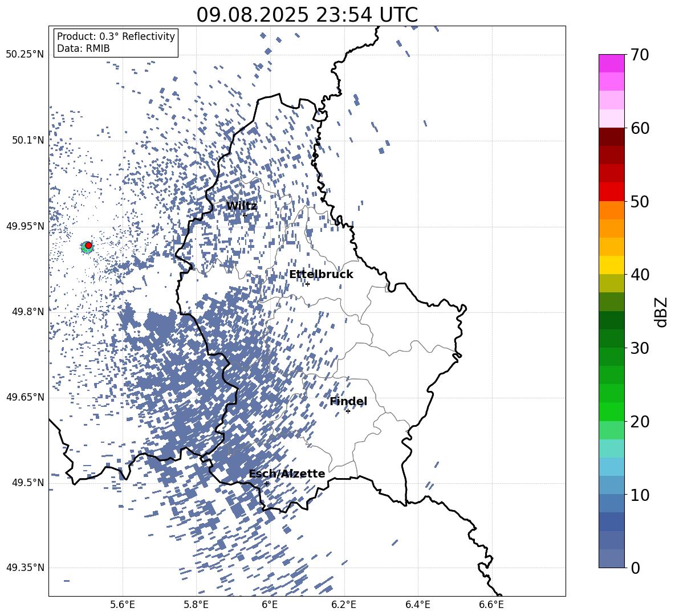Image resolution: width=675 pixels, height=616 pixels.
Task: Click the Ettelbruck station cross marker
Action: pyautogui.click(x=307, y=284)
